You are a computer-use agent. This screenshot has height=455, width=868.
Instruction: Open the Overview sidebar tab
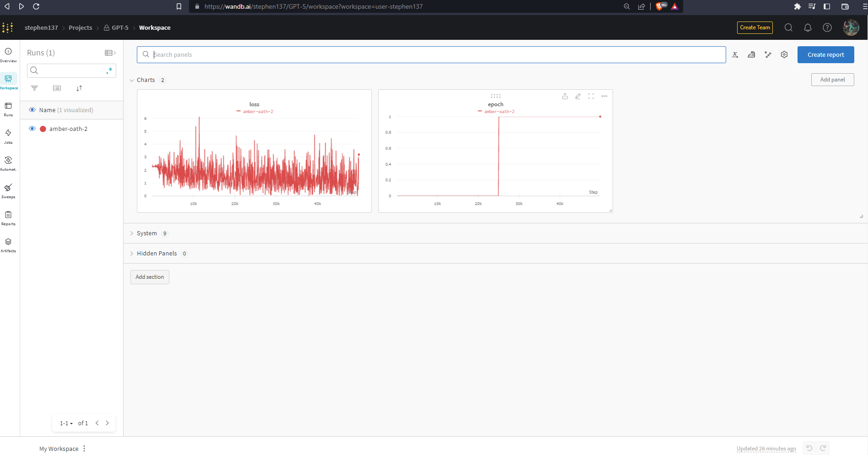click(8, 55)
